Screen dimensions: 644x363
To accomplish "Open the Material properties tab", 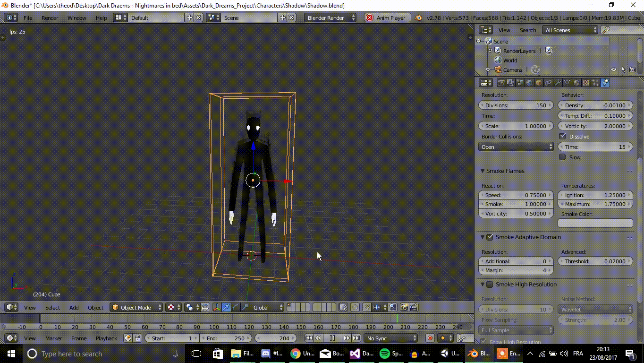I will coord(576,83).
